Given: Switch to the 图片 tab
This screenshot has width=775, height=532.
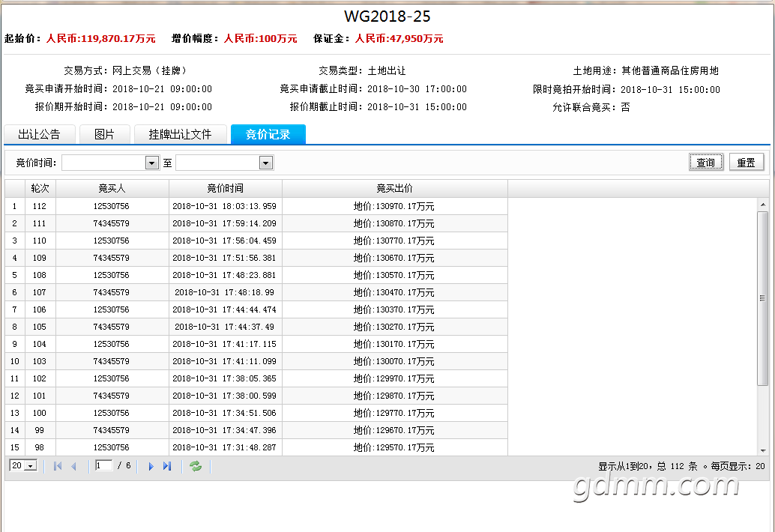Looking at the screenshot, I should [x=104, y=134].
